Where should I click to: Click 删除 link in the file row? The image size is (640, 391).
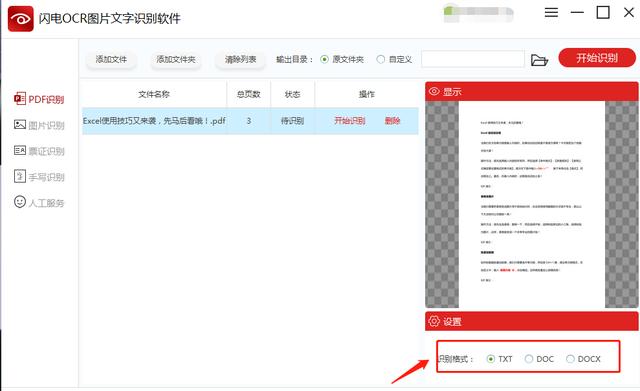(x=392, y=121)
